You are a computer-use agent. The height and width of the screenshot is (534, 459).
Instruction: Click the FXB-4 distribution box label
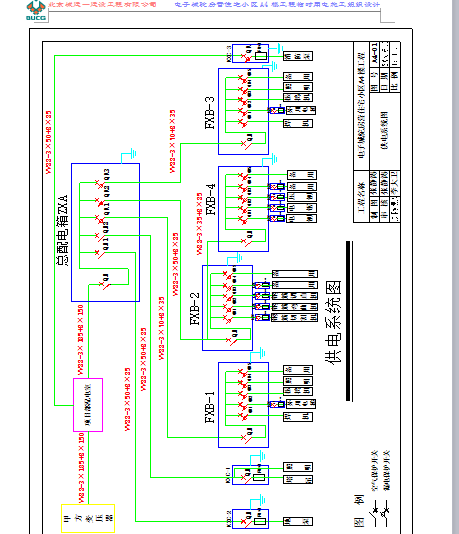[x=211, y=200]
